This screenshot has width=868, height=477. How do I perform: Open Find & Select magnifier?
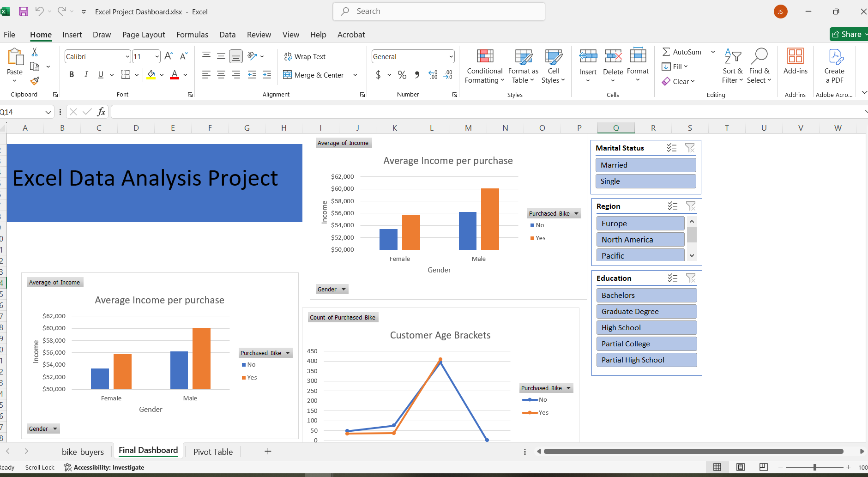pos(759,66)
